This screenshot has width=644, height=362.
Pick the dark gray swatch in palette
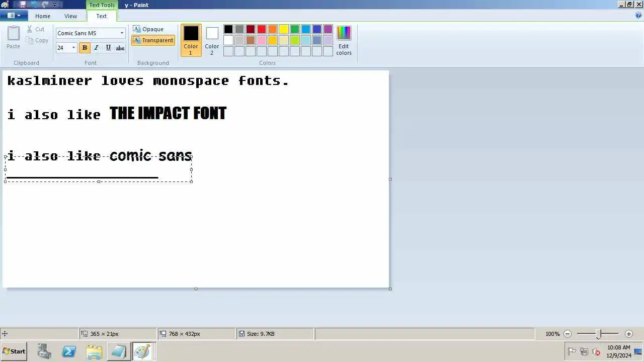tap(239, 29)
